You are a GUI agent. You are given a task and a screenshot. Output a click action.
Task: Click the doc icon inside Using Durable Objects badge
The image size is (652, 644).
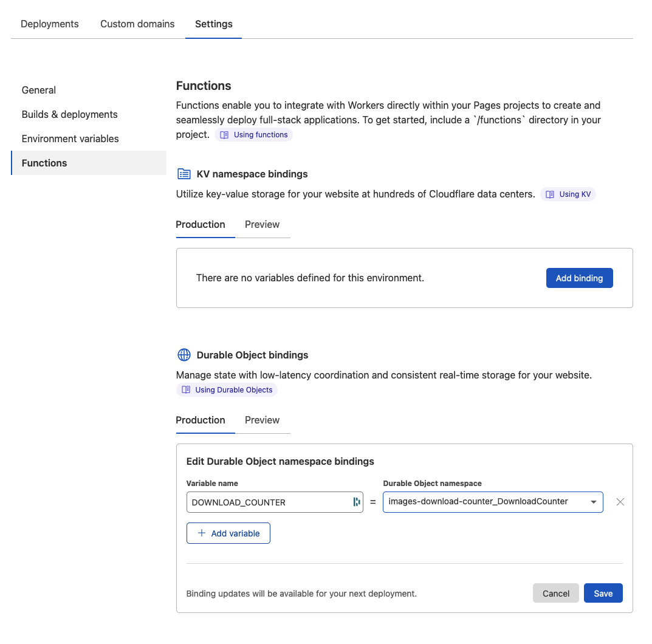[185, 389]
